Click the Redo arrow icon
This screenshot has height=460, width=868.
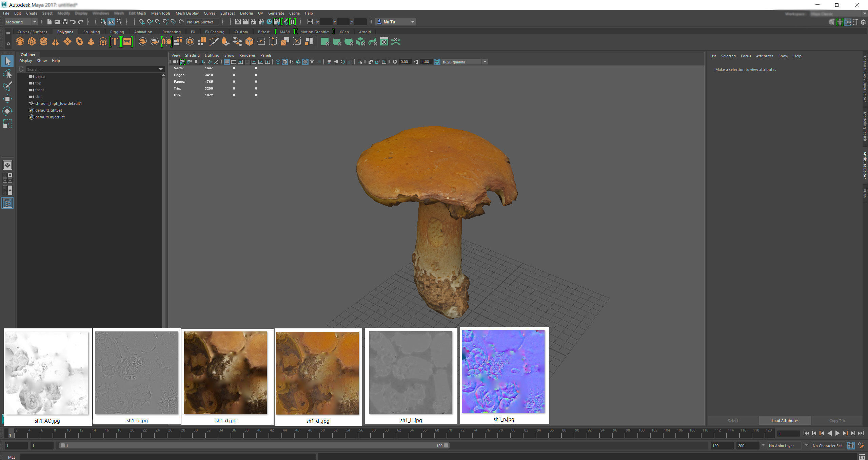(81, 22)
